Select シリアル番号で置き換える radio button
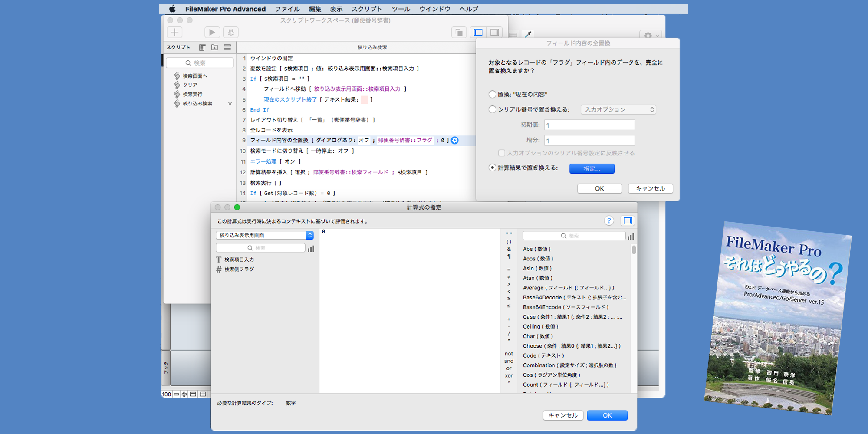Viewport: 868px width, 434px height. [x=492, y=109]
